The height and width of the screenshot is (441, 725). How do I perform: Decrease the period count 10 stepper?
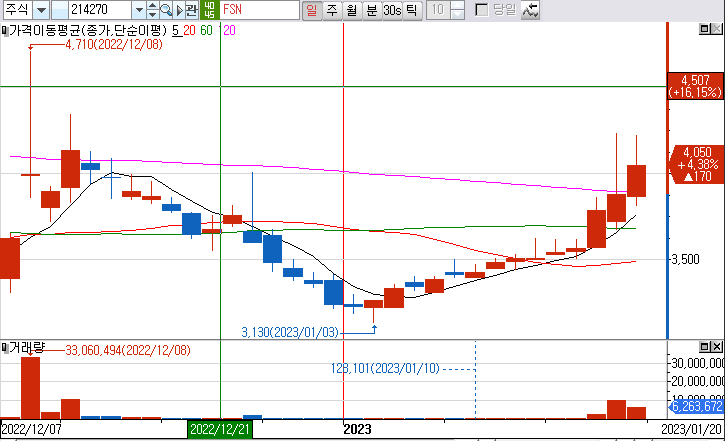click(457, 14)
